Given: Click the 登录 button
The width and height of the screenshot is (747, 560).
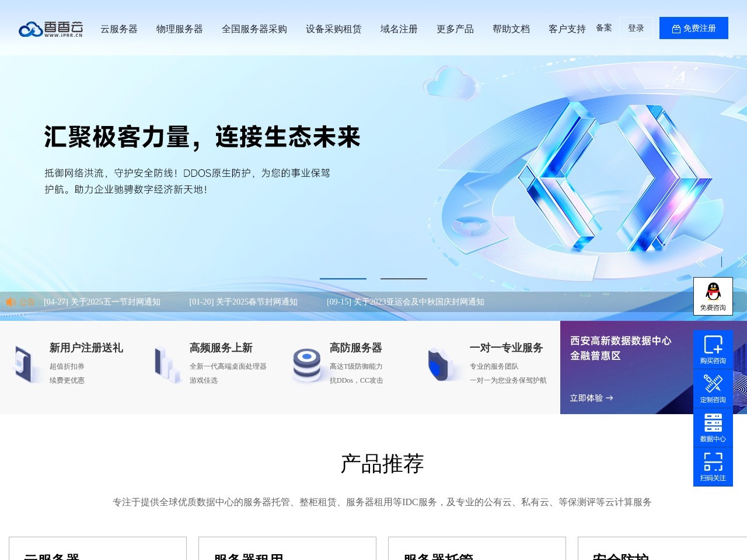Looking at the screenshot, I should click(636, 28).
